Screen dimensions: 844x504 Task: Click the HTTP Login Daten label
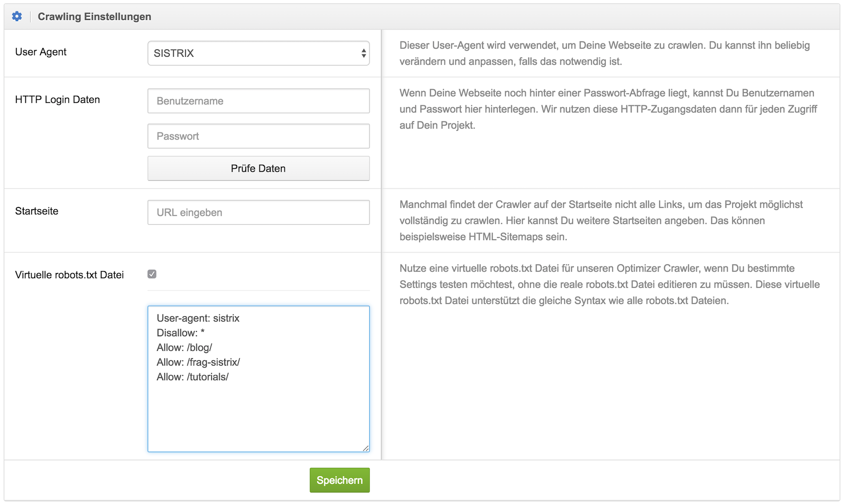[57, 100]
